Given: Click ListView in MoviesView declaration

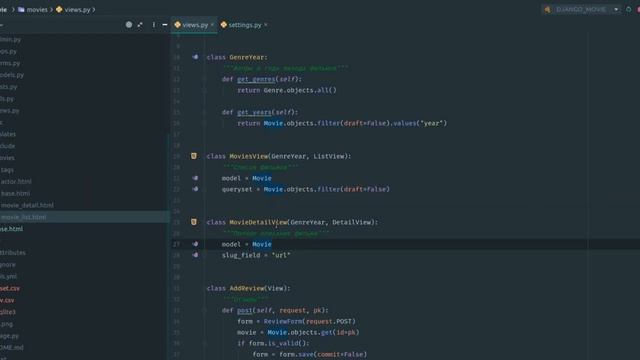Looking at the screenshot, I should (329, 156).
